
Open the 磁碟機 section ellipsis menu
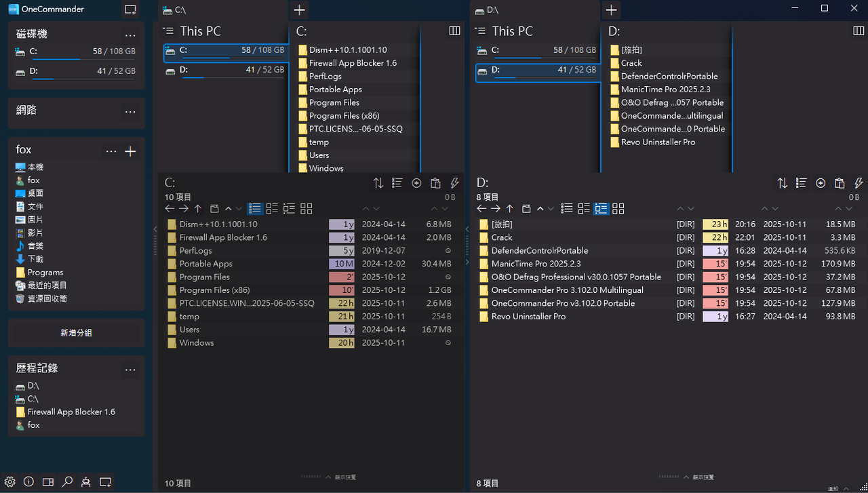click(130, 35)
